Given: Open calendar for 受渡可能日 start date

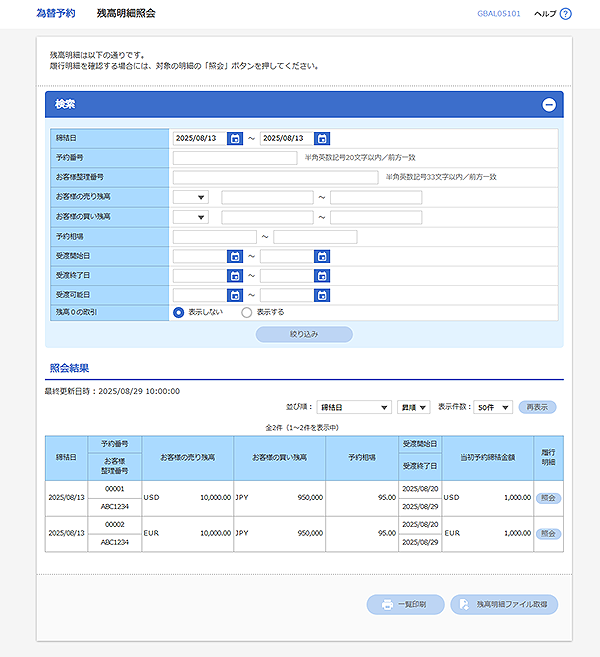Looking at the screenshot, I should point(235,295).
